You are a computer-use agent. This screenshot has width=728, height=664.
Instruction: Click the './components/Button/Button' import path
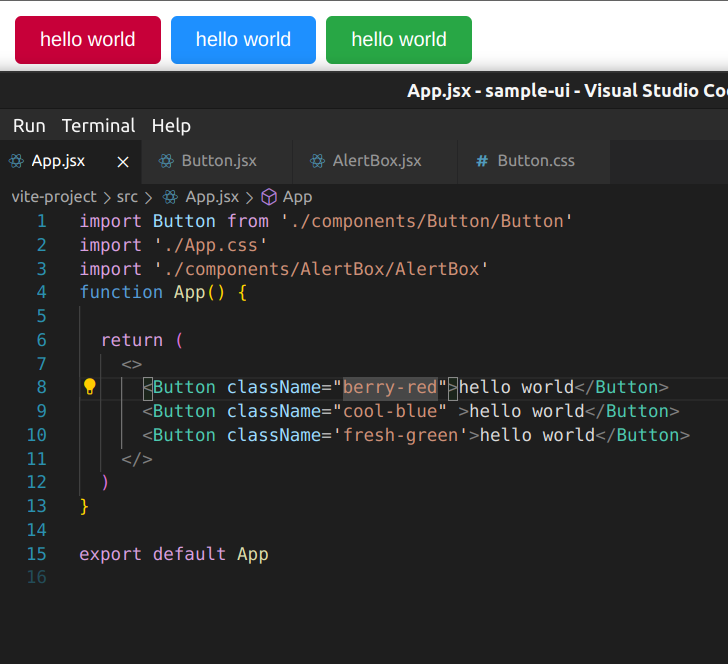427,221
